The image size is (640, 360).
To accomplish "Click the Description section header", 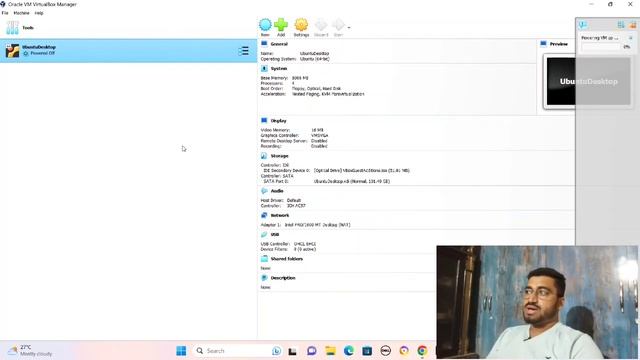I will [283, 278].
